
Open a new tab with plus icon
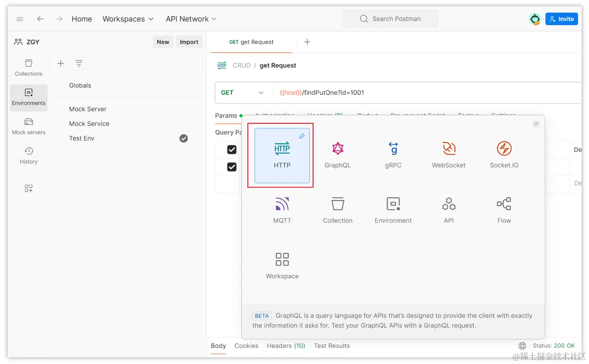[307, 42]
